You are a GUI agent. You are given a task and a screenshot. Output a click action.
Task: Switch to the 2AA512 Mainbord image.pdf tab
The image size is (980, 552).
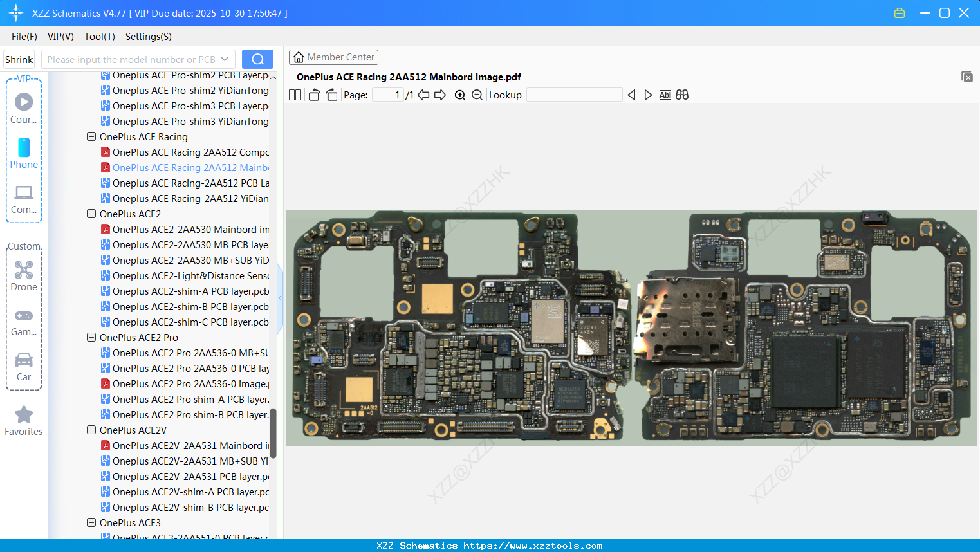(408, 77)
